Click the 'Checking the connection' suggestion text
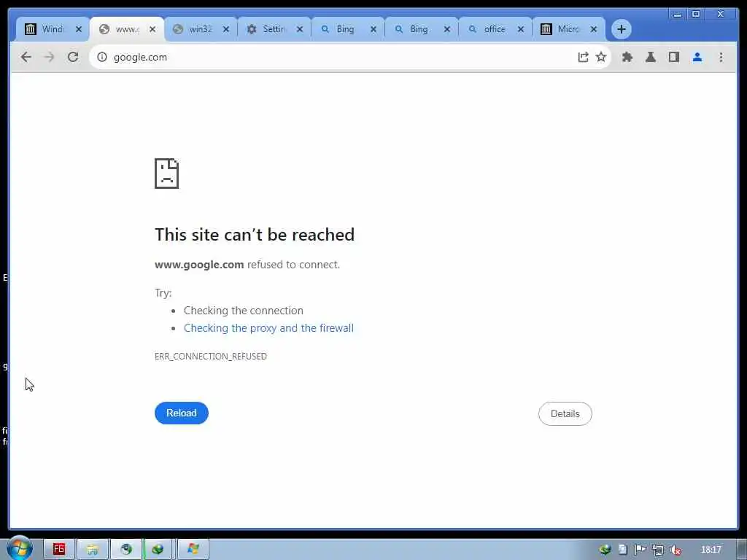Image resolution: width=747 pixels, height=560 pixels. 244,311
